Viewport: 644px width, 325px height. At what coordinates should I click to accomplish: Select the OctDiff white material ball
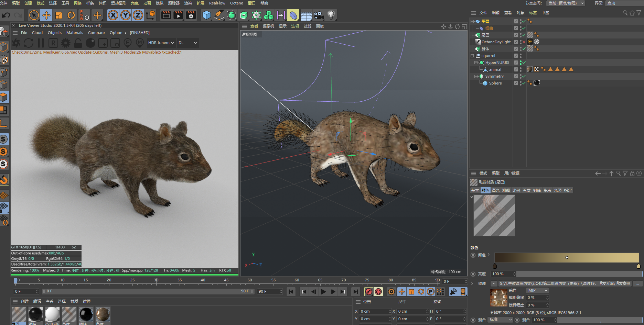(x=52, y=315)
